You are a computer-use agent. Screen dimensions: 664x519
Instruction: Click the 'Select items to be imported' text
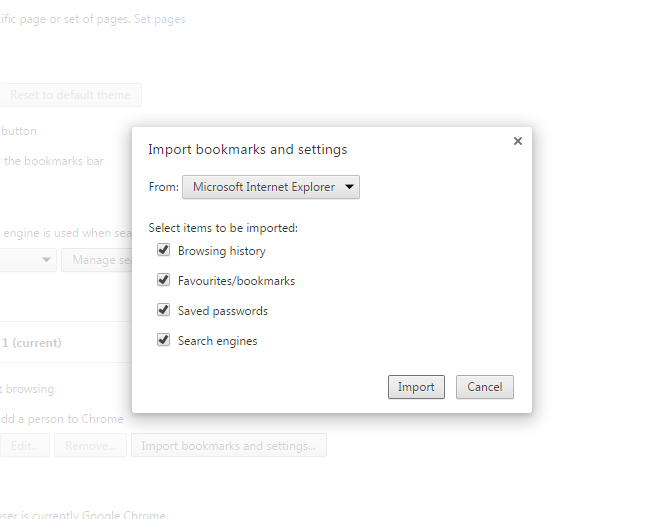[x=222, y=227]
